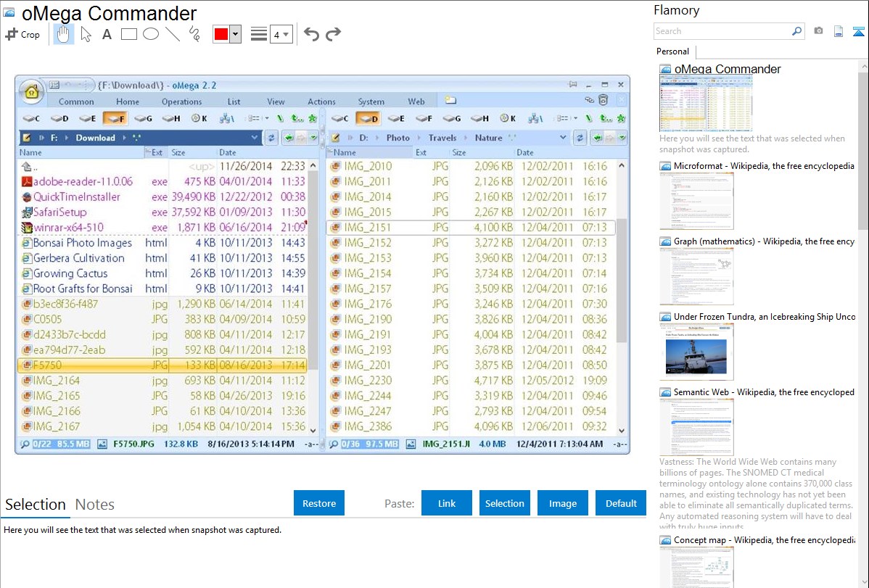Click the Link paste button
The image size is (869, 588).
coord(447,503)
